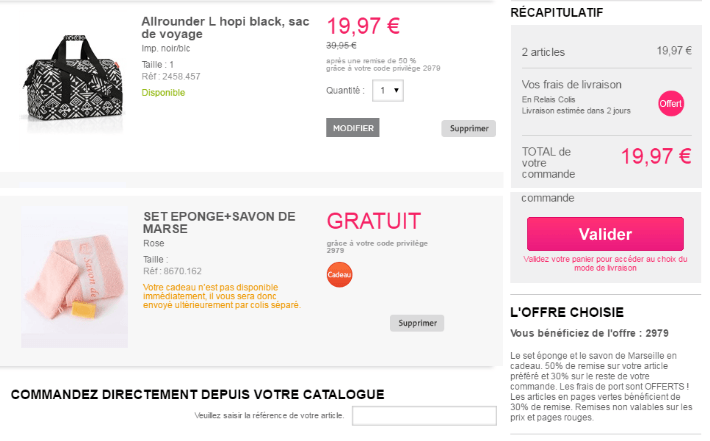The height and width of the screenshot is (441, 710).
Task: Click the RÉCAPITULATIF heading
Action: (556, 12)
